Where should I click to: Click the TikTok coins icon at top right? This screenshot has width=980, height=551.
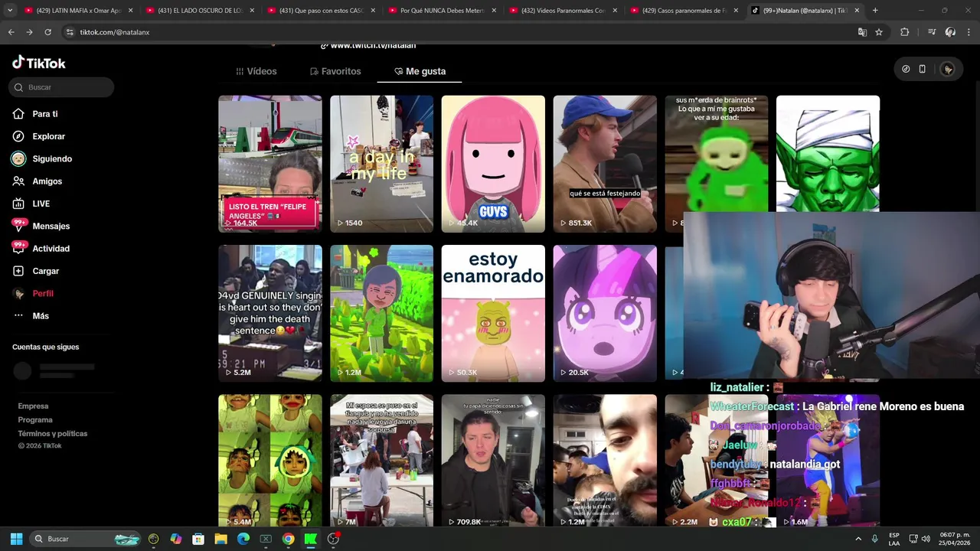coord(906,69)
